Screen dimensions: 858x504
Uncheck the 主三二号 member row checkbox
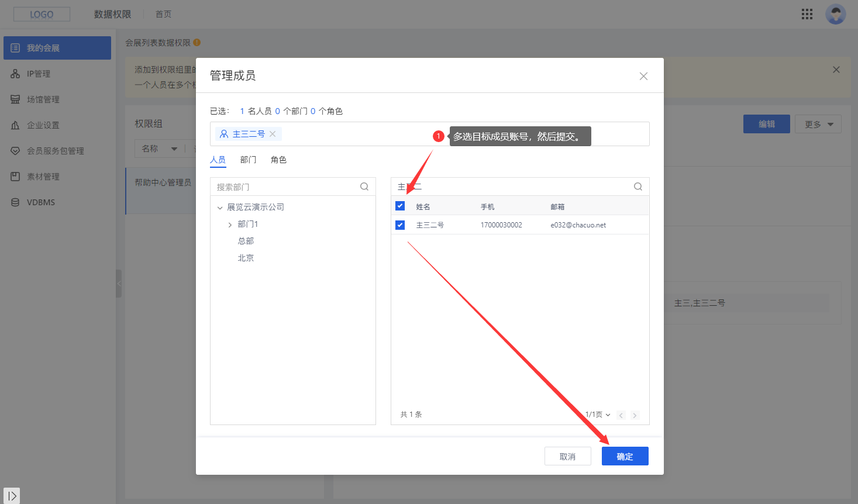pyautogui.click(x=400, y=225)
